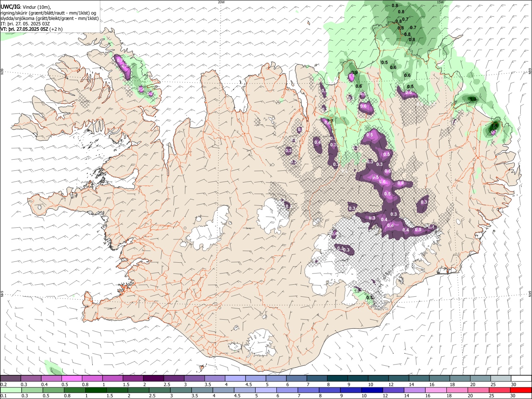Click the '(+2 h)' forecast offset text
The width and height of the screenshot is (532, 399).
click(x=56, y=29)
